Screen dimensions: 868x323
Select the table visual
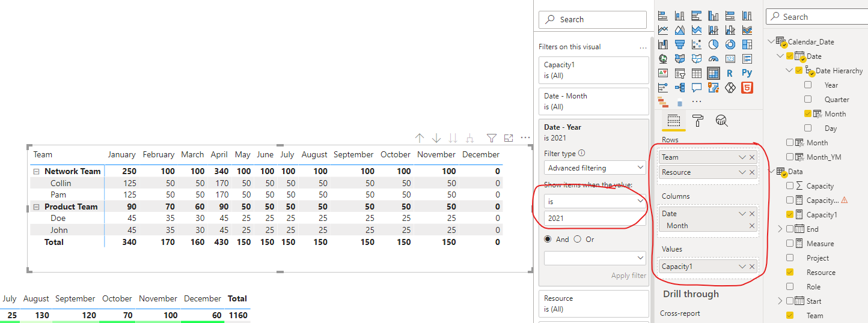(697, 73)
